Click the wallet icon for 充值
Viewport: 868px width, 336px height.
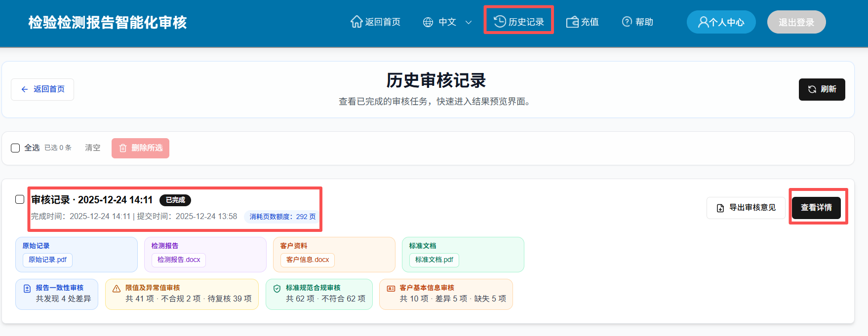click(x=572, y=22)
